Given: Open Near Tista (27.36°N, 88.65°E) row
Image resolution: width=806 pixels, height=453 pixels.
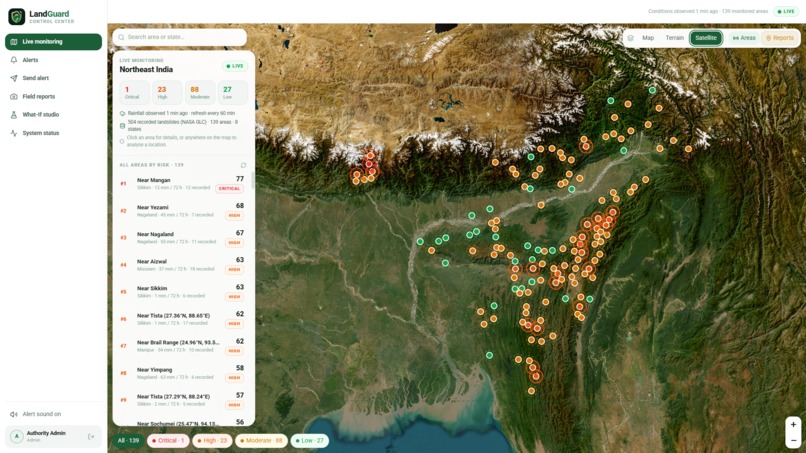Looking at the screenshot, I should (182, 319).
